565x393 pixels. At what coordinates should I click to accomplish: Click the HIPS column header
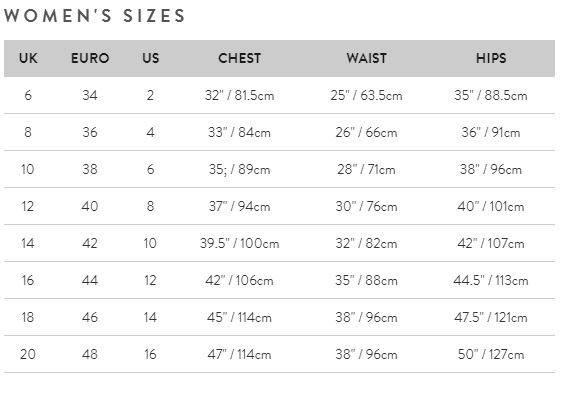tap(491, 58)
